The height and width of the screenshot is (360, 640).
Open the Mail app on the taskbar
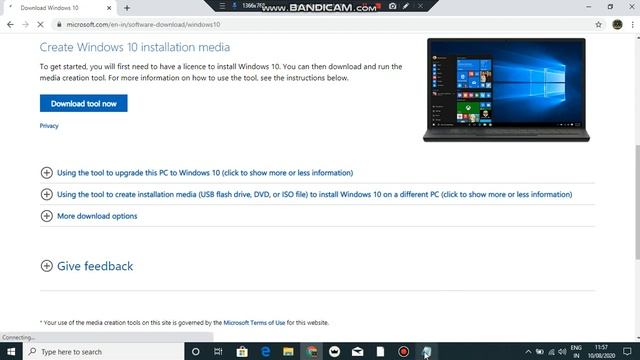[x=358, y=351]
